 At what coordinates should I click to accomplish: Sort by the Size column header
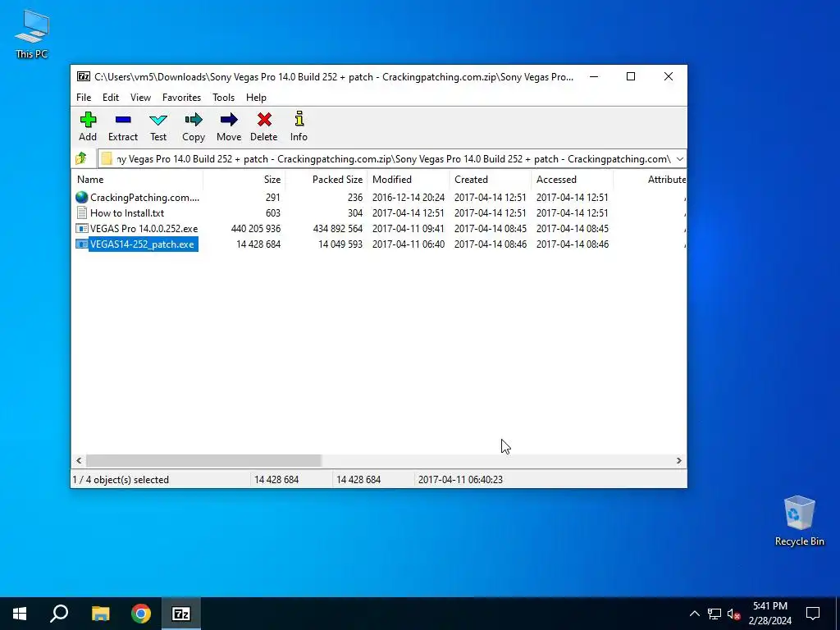coord(244,180)
